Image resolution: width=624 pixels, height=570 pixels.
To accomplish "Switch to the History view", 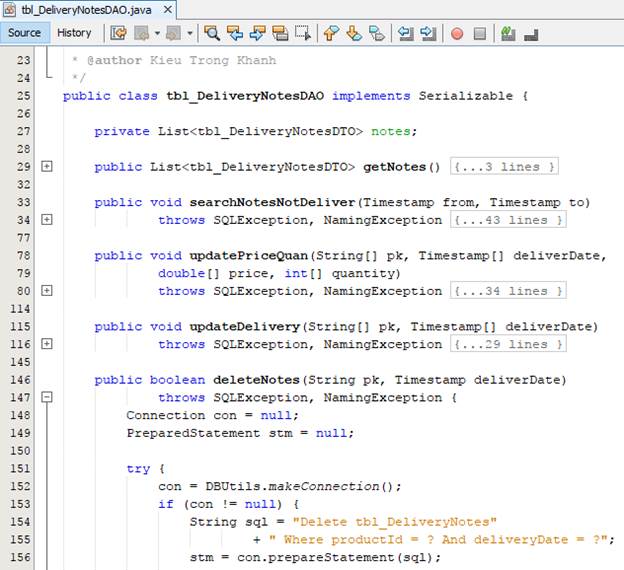I will click(x=74, y=33).
